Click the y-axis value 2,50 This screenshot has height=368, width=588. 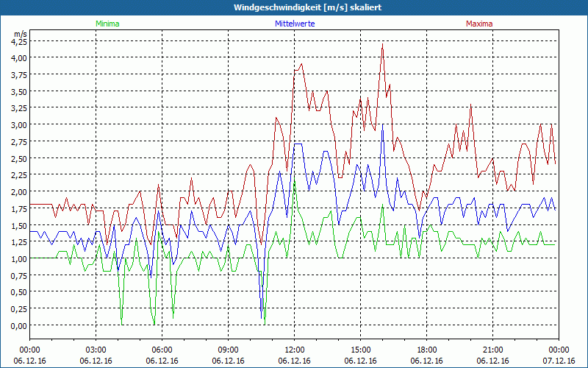pos(19,158)
